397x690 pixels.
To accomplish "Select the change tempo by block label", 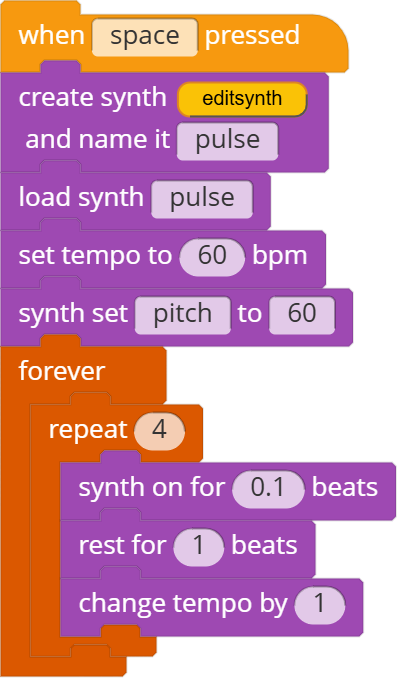I will click(183, 604).
